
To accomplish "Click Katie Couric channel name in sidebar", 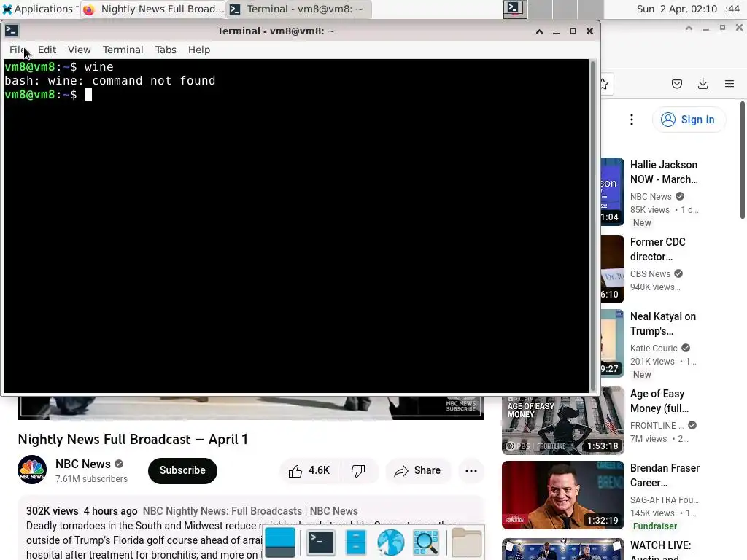I will [654, 348].
